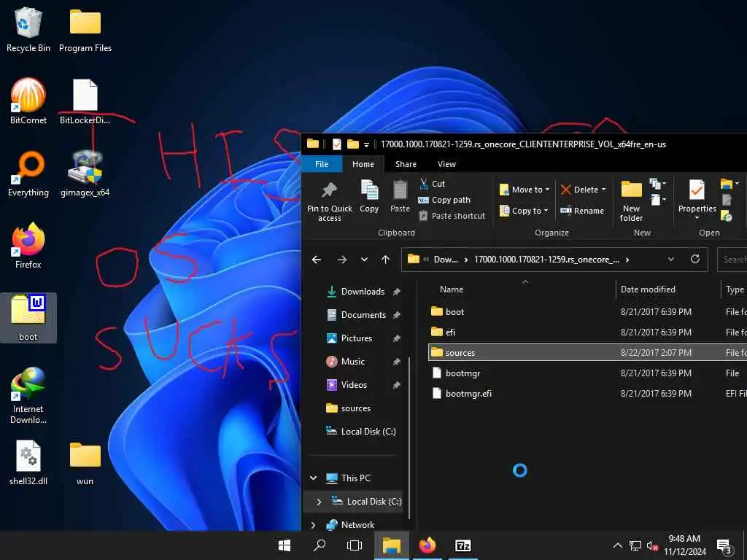This screenshot has width=747, height=560.
Task: Open the Action Center notifications icon
Action: [724, 545]
